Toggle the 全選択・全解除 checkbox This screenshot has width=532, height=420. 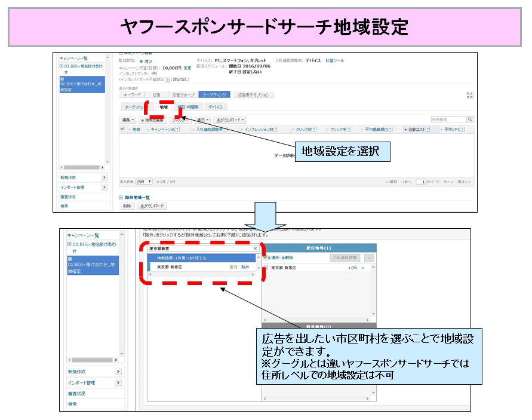265,257
